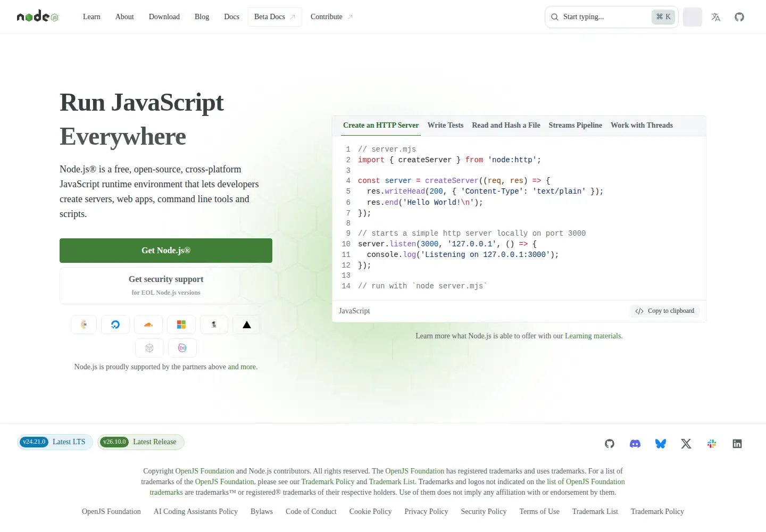The height and width of the screenshot is (532, 766).
Task: Open the Bluesky butterfly icon
Action: coord(661,444)
